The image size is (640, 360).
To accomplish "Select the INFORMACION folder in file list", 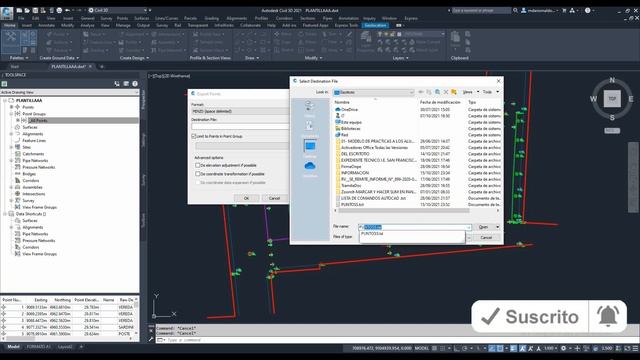I will click(x=355, y=173).
